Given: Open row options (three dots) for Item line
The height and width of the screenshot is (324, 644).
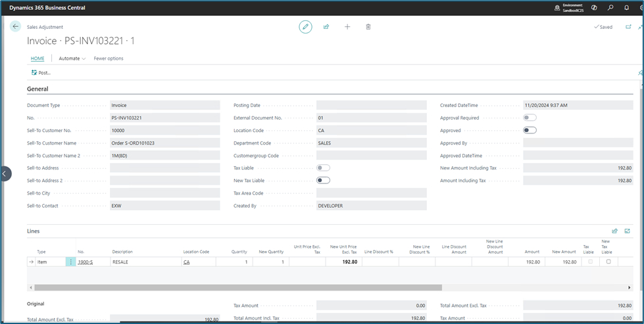Looking at the screenshot, I should [x=70, y=262].
